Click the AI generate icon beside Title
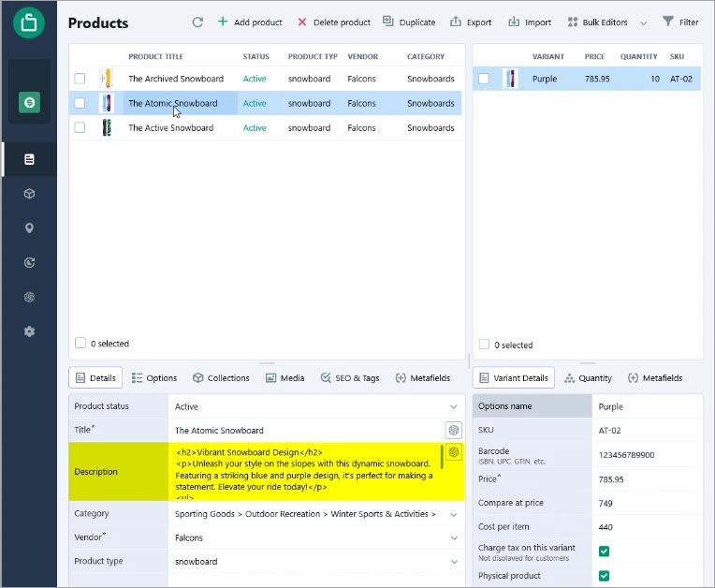Viewport: 715px width, 588px height. tap(453, 430)
